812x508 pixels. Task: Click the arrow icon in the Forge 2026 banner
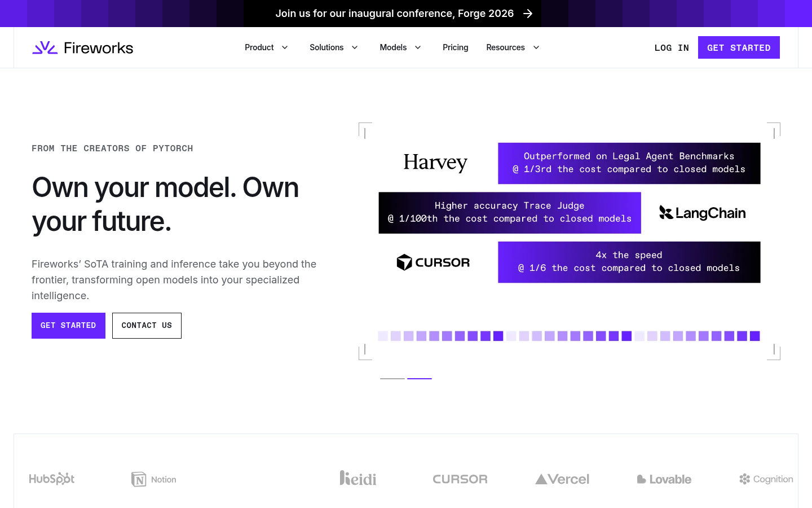[x=528, y=14]
